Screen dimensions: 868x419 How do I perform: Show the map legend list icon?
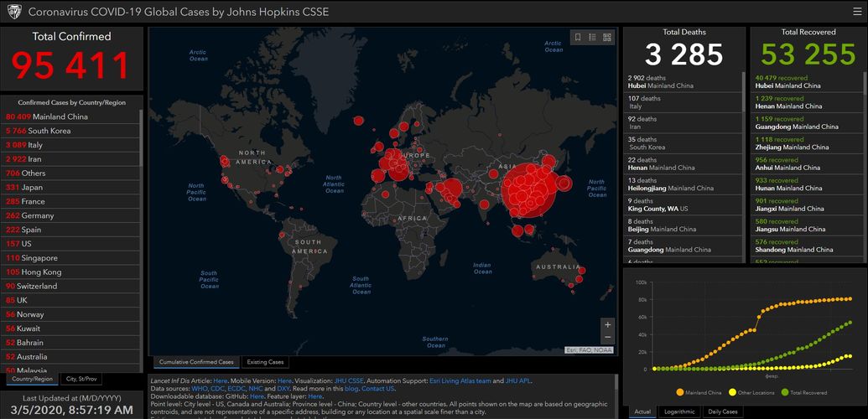(x=592, y=37)
